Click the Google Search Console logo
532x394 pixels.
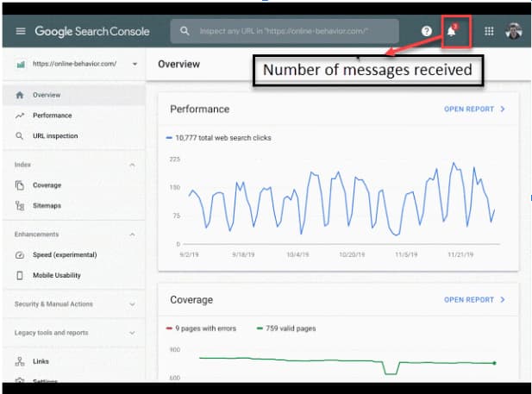[x=92, y=31]
